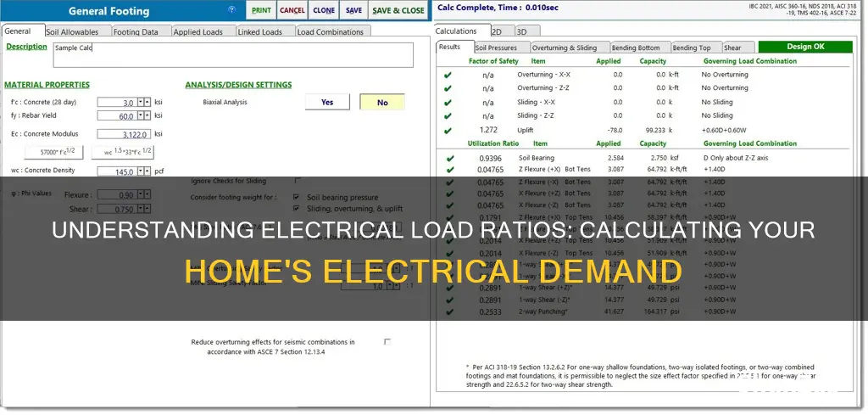
Task: Click the Overturning - Z-Z row checkmark
Action: click(448, 88)
